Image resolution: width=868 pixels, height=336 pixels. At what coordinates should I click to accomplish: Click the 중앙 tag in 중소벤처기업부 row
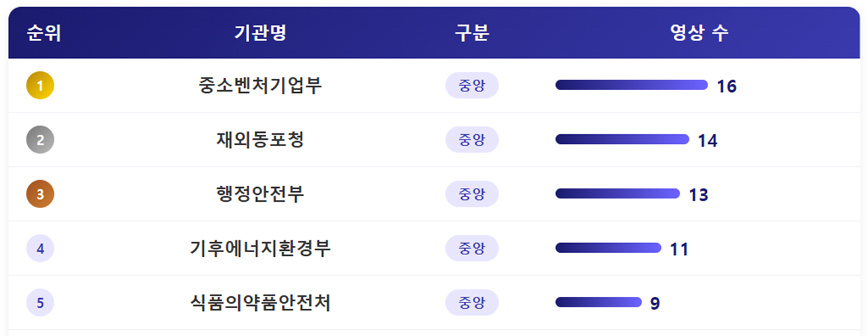click(472, 85)
